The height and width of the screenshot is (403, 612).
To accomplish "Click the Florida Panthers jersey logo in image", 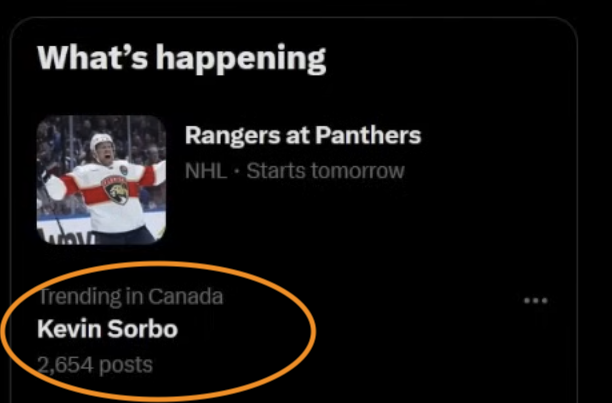I will [117, 190].
